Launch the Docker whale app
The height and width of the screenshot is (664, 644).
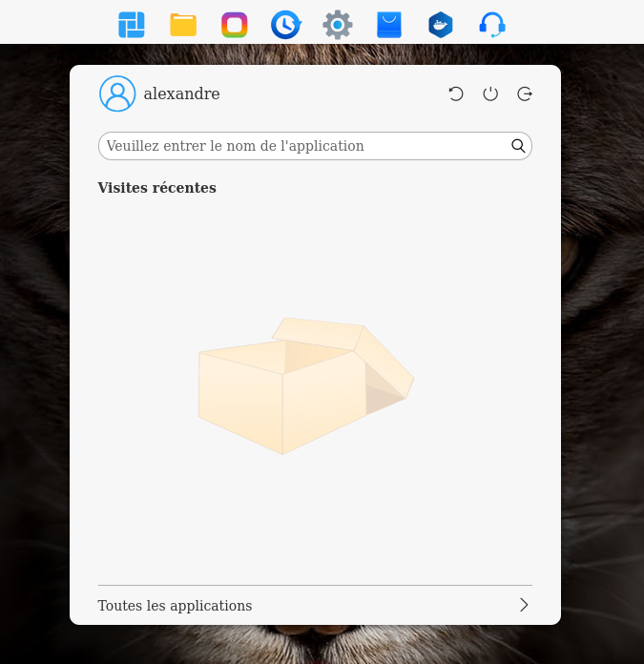point(441,25)
